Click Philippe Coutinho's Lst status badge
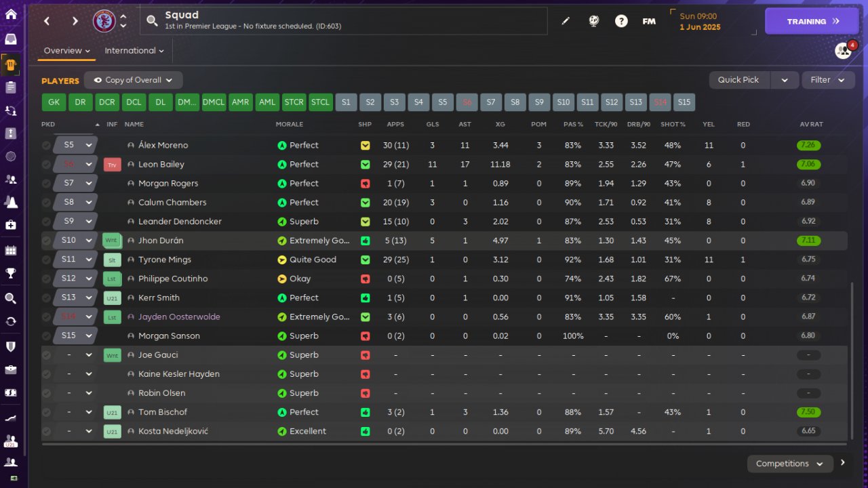 (112, 279)
